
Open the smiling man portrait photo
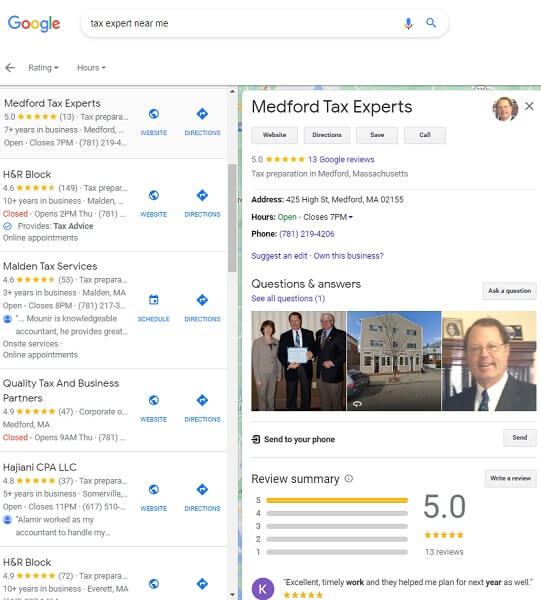pos(489,361)
